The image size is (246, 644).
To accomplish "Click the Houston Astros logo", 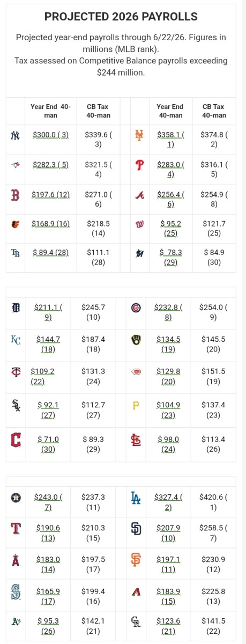I will (x=16, y=498).
